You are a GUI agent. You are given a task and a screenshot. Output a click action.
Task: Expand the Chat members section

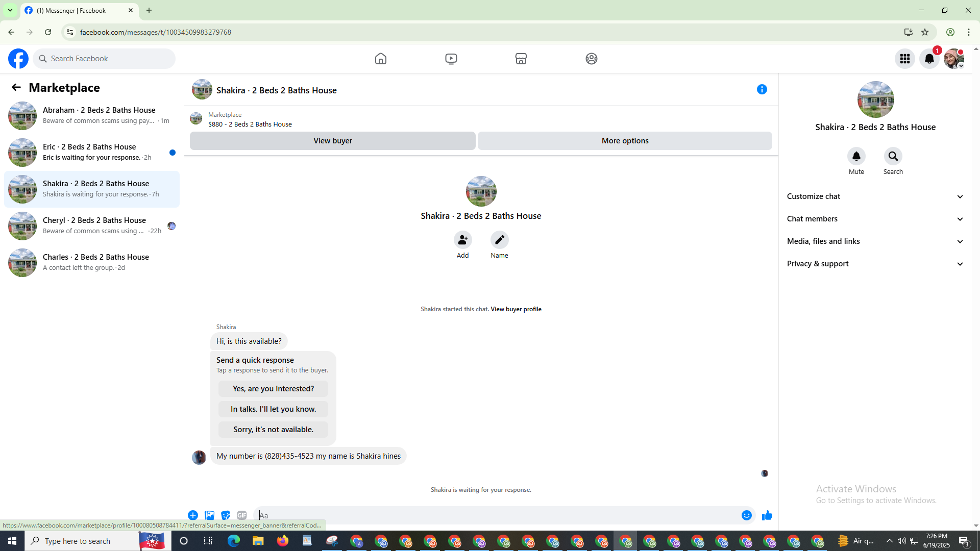[876, 219]
